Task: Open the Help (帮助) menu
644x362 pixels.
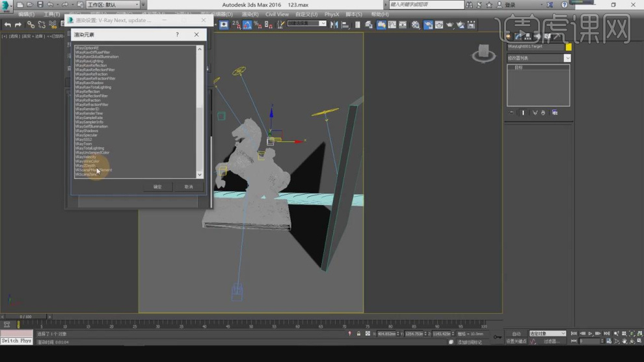Action: (x=380, y=14)
